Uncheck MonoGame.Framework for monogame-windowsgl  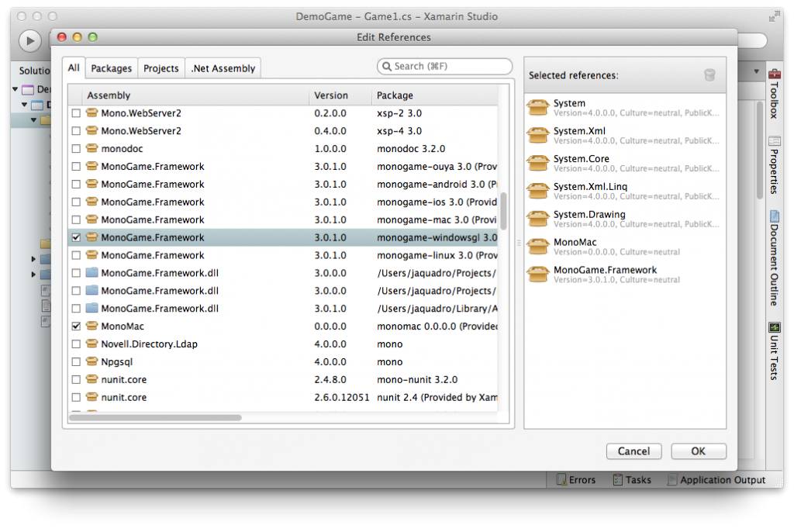coord(76,237)
